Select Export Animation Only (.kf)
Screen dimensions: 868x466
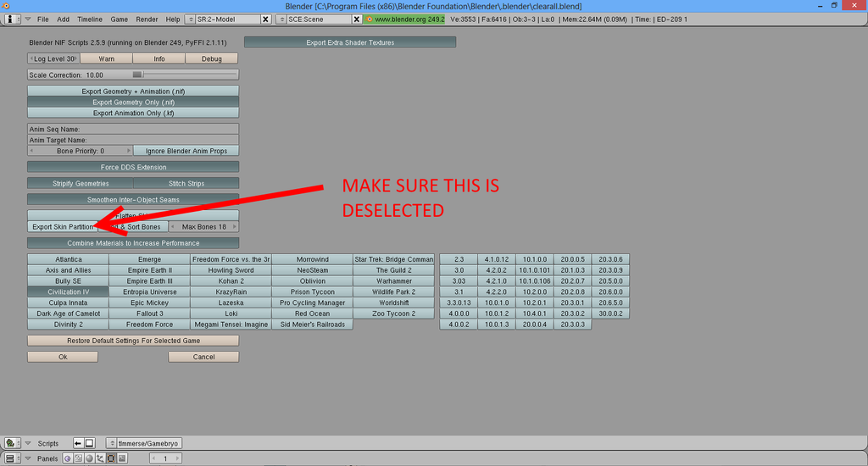click(133, 113)
